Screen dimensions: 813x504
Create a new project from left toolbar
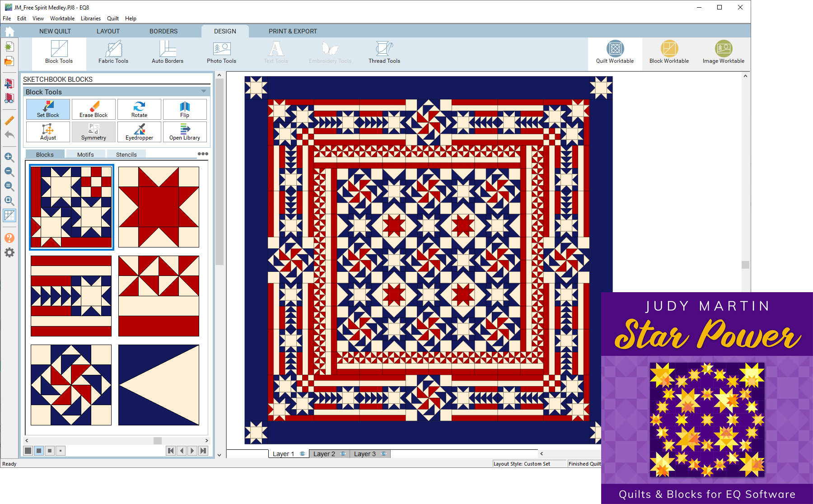pos(9,47)
